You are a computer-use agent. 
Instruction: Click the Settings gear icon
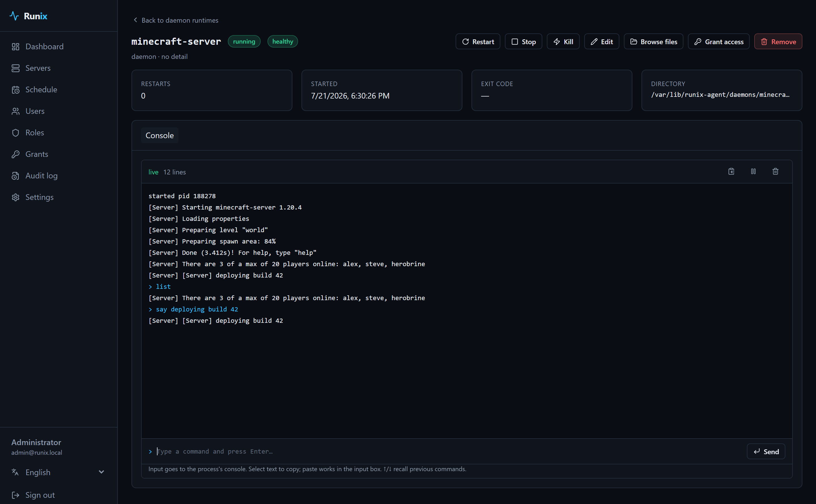click(x=15, y=197)
